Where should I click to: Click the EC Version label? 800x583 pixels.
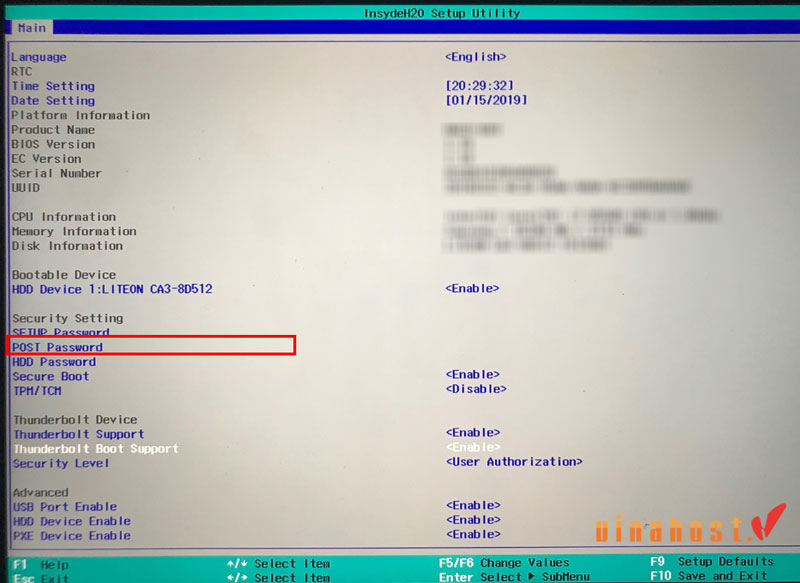click(46, 159)
